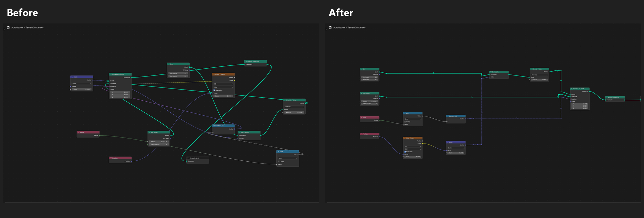The width and height of the screenshot is (644, 218).
Task: Click 'AutoRouter - Terrain Instances' title in After panel
Action: pyautogui.click(x=350, y=28)
